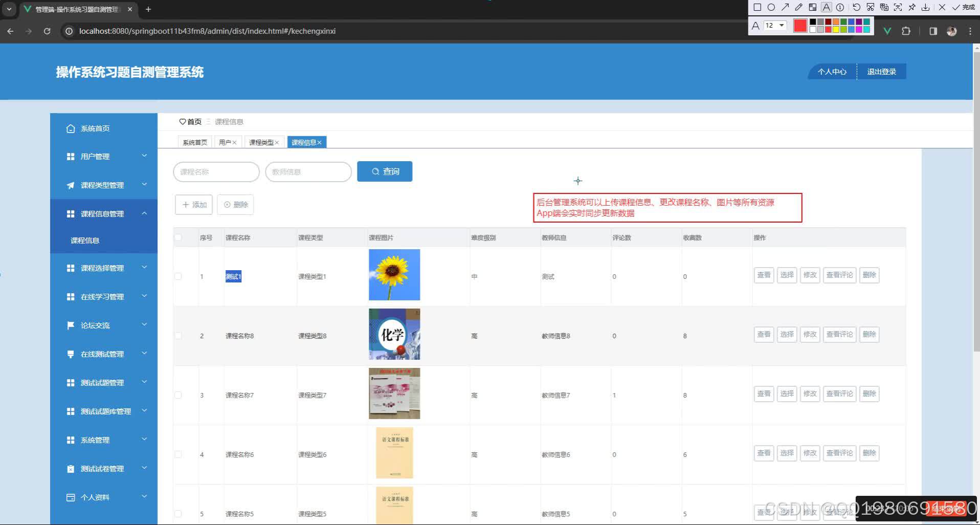Undo the last annotation

[x=857, y=7]
